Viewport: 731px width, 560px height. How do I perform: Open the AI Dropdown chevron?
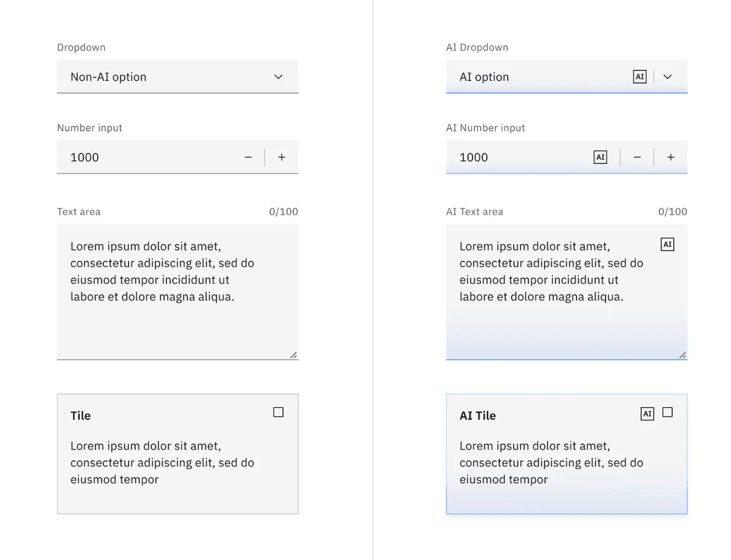(x=667, y=77)
